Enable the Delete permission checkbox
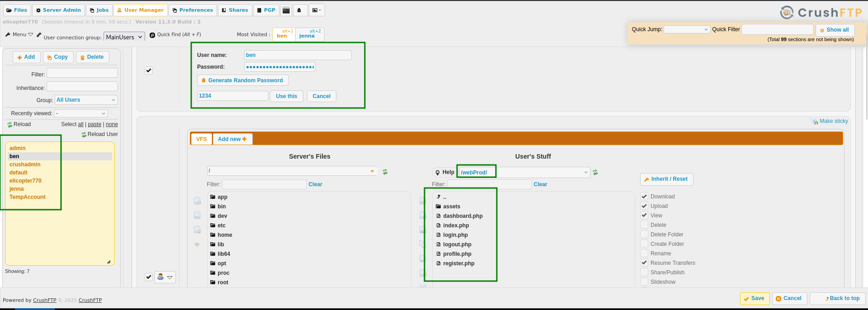The width and height of the screenshot is (868, 310). coord(644,225)
